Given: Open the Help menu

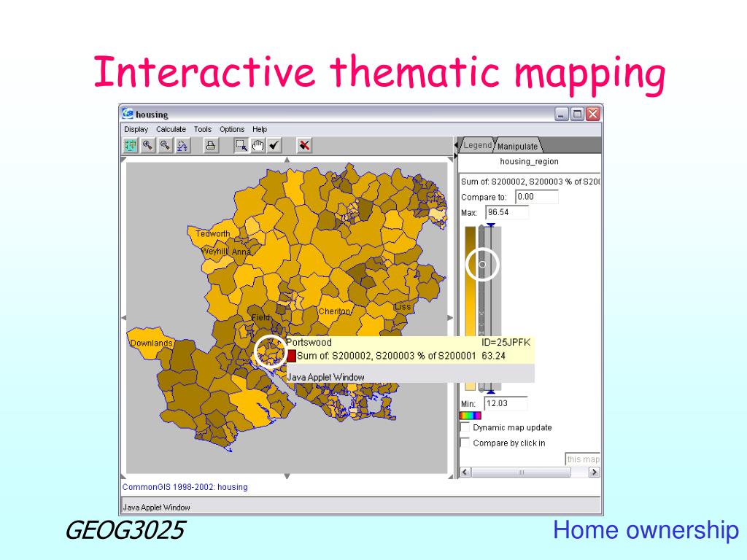Looking at the screenshot, I should click(x=260, y=129).
